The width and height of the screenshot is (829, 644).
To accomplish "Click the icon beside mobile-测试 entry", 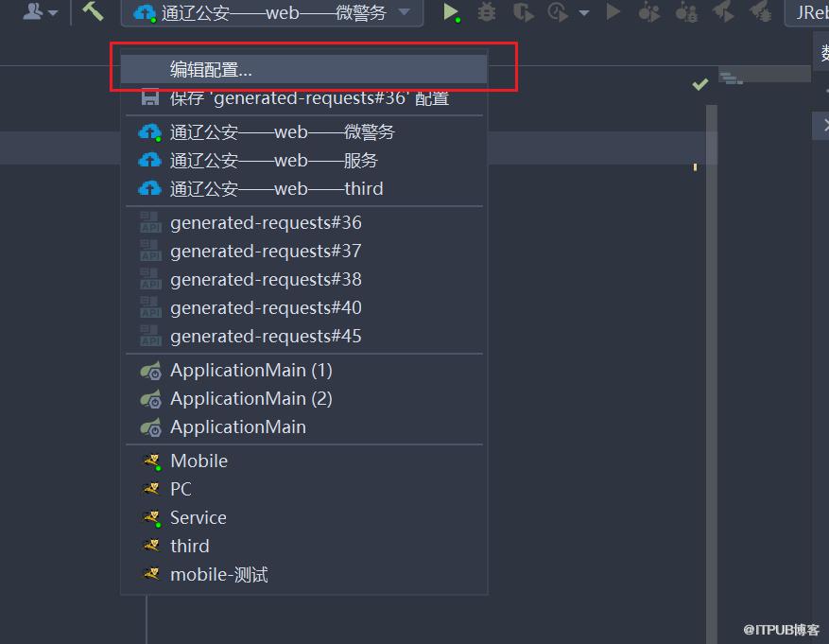I will coord(152,574).
